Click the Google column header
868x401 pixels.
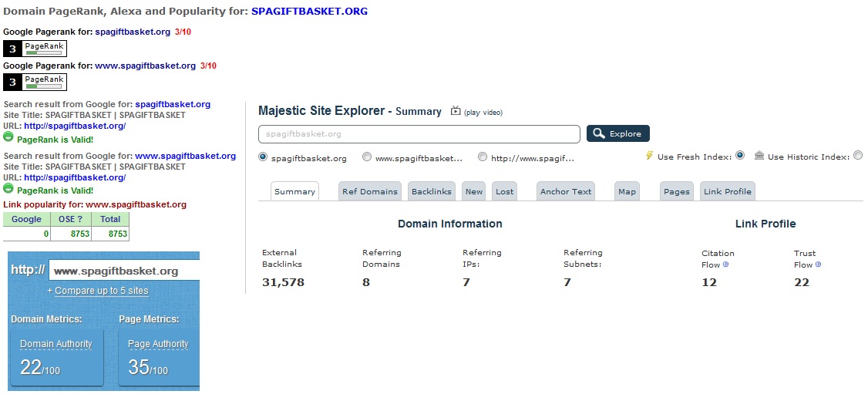(26, 219)
